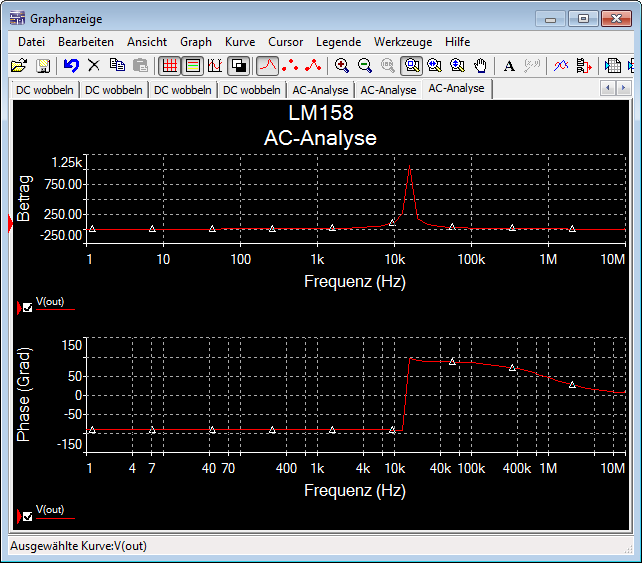The height and width of the screenshot is (563, 642).
Task: Click the Overlay Traces icon
Action: [561, 66]
